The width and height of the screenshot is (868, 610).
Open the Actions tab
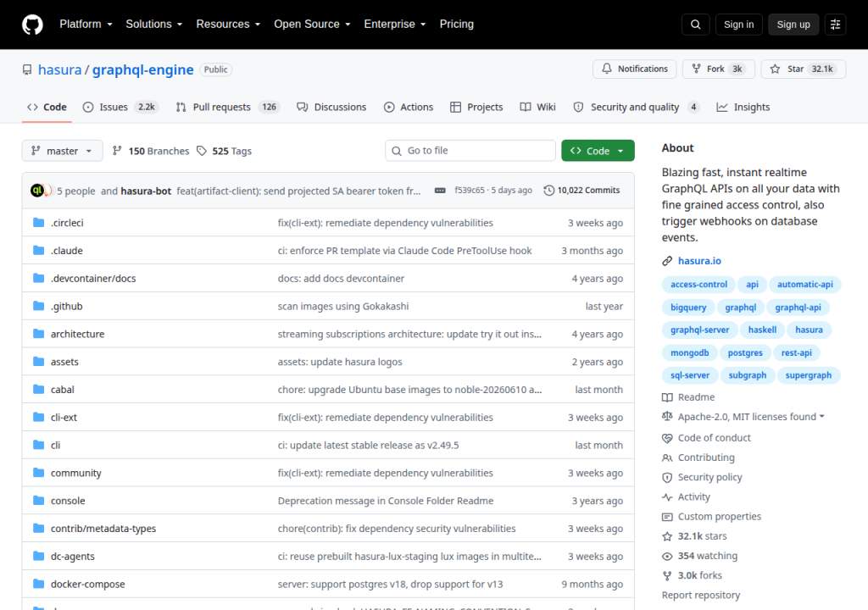point(409,107)
